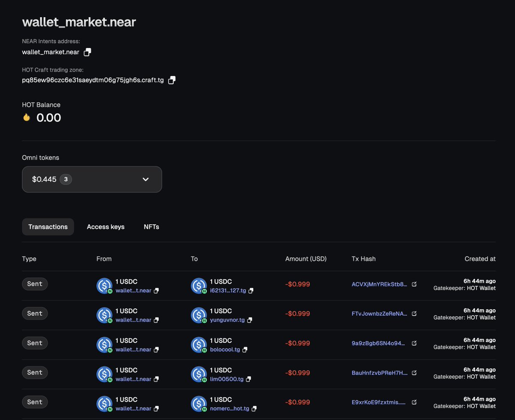Copy recipient address nomerc...hot.tg

254,409
